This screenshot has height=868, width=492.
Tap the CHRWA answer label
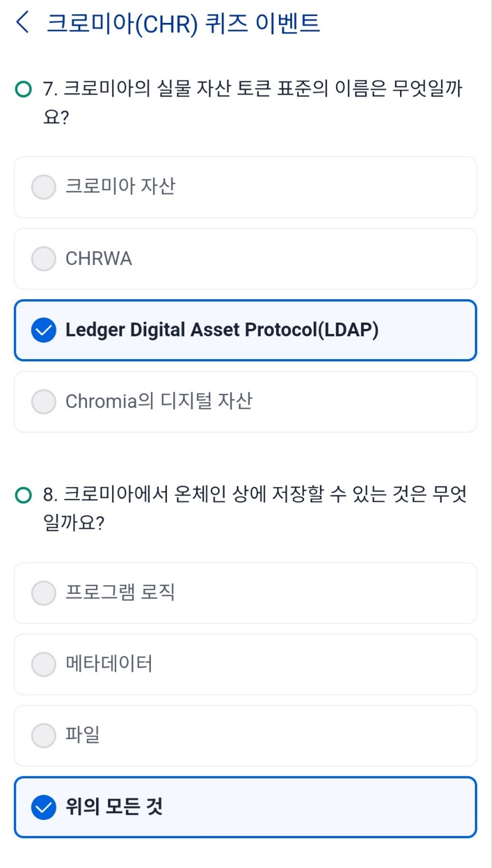(99, 259)
